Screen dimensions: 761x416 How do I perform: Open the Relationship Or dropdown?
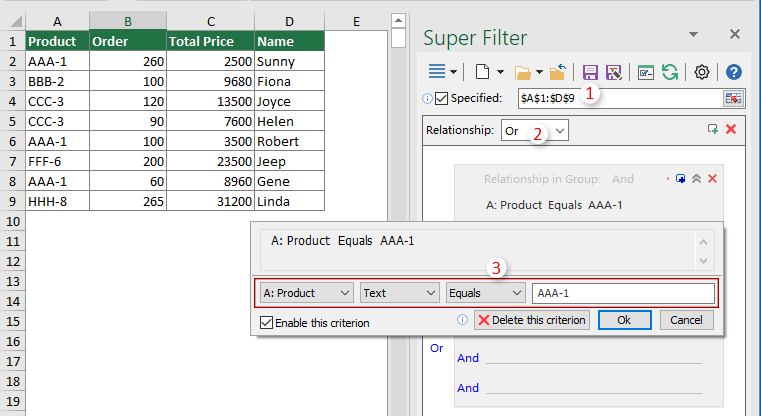click(x=535, y=130)
